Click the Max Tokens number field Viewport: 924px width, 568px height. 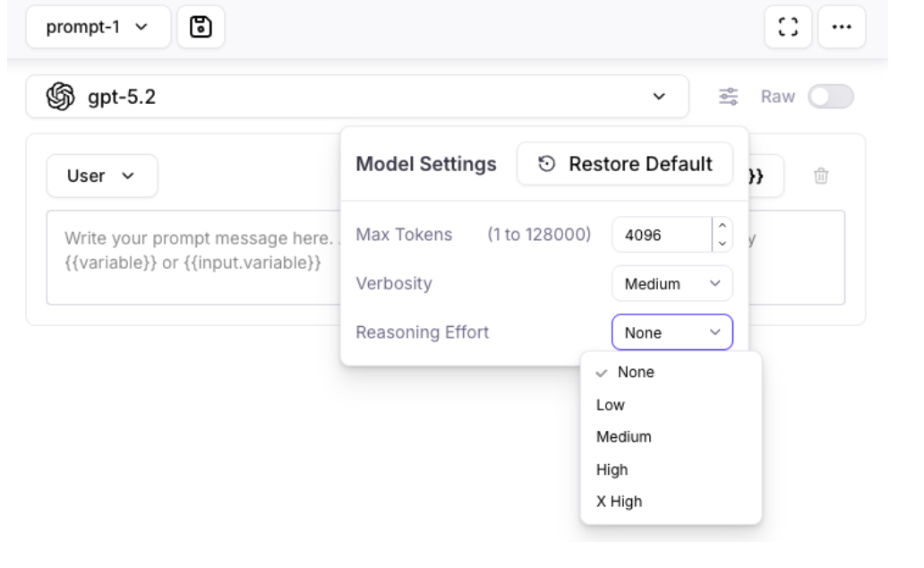(x=661, y=236)
